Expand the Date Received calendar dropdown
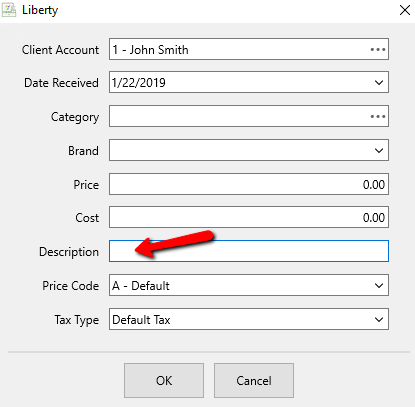The height and width of the screenshot is (407, 415). point(379,82)
